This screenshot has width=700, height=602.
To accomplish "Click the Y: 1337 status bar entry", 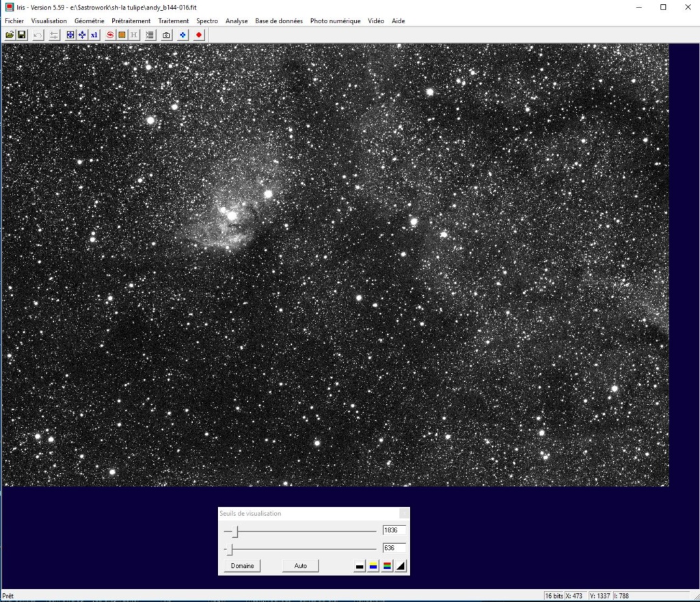I will coord(600,596).
